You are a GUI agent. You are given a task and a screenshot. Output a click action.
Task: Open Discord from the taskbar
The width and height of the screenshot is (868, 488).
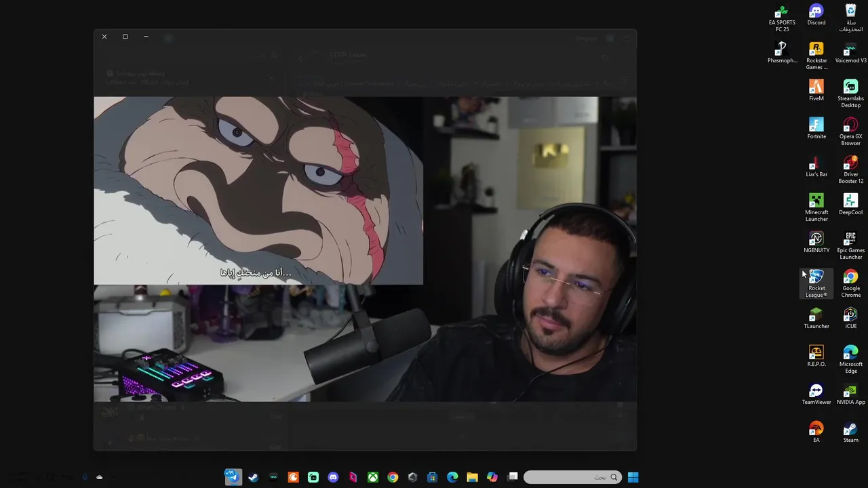coord(333,477)
